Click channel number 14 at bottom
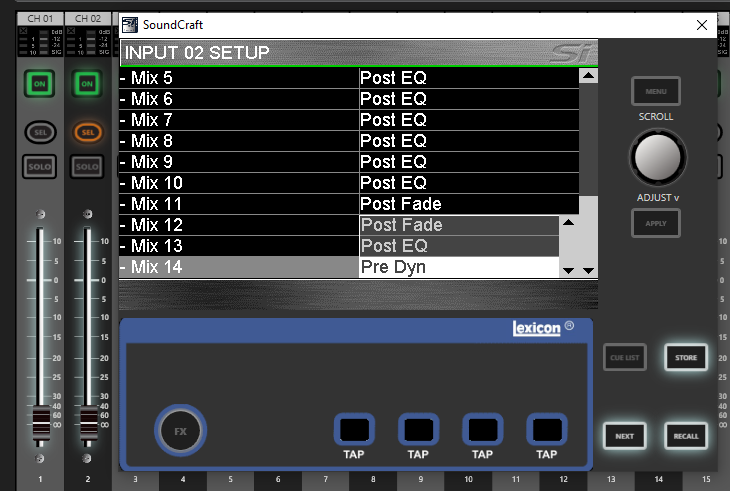The image size is (730, 496). tap(658, 479)
